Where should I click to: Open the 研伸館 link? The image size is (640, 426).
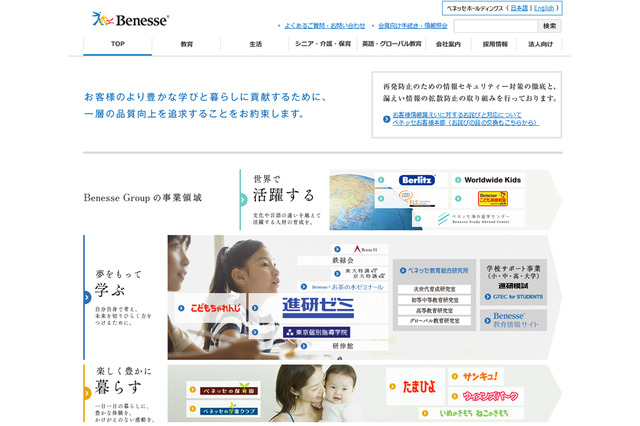[342, 346]
